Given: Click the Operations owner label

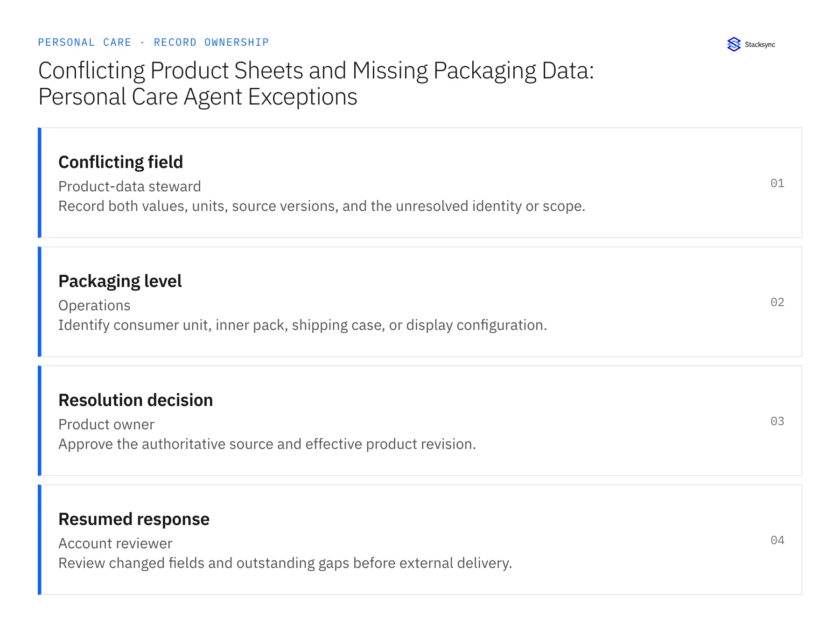Looking at the screenshot, I should click(x=94, y=305).
